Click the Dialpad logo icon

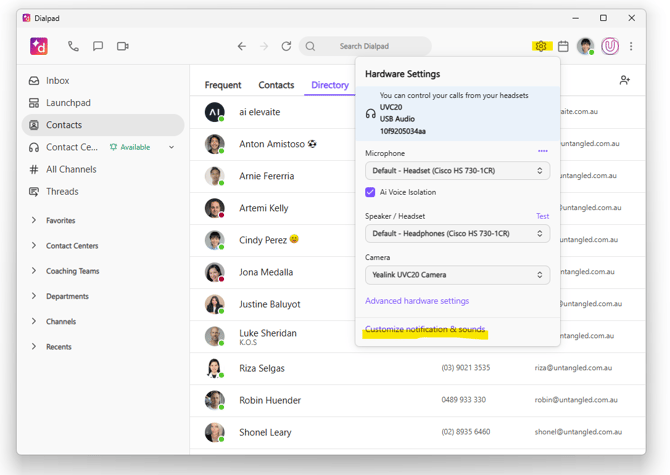click(39, 46)
